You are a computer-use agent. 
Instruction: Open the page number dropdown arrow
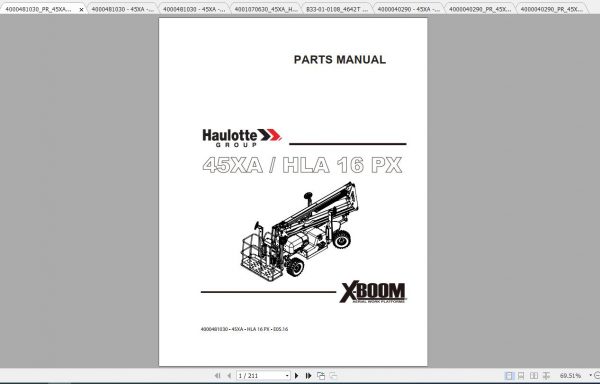tap(287, 376)
